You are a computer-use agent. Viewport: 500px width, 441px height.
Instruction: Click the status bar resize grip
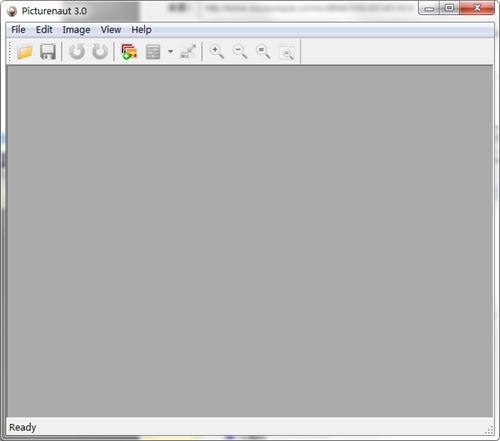point(489,430)
